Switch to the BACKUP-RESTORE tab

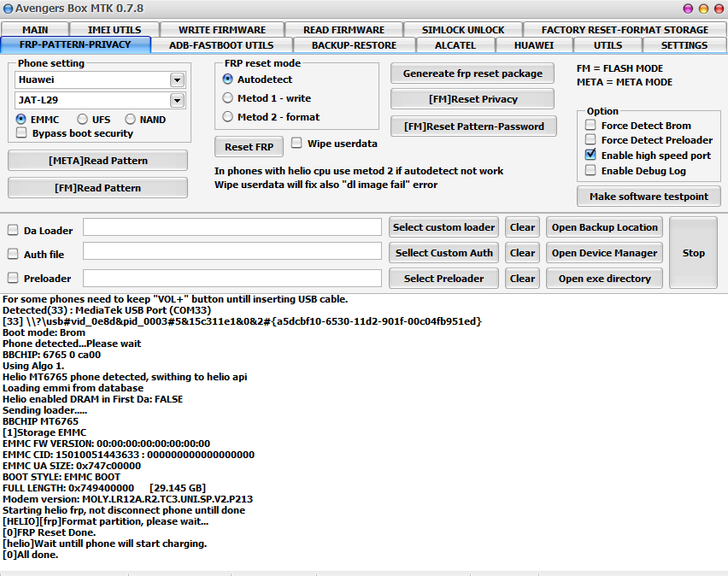pyautogui.click(x=355, y=45)
